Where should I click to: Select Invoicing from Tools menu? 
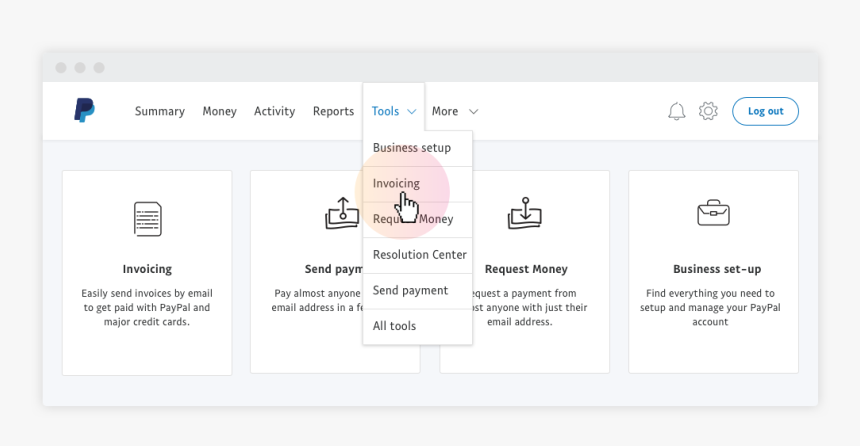396,184
